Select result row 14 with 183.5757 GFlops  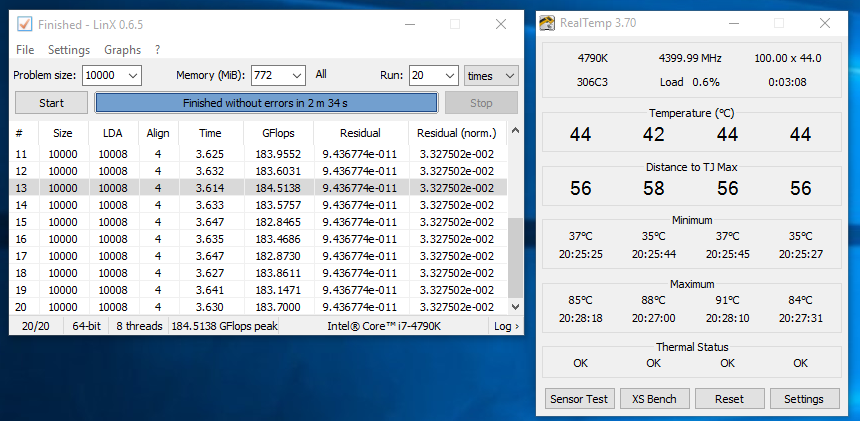point(258,205)
